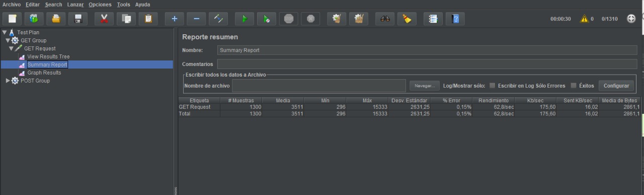The height and width of the screenshot is (195, 644).
Task: Cut selected element with scissors icon
Action: pos(104,19)
